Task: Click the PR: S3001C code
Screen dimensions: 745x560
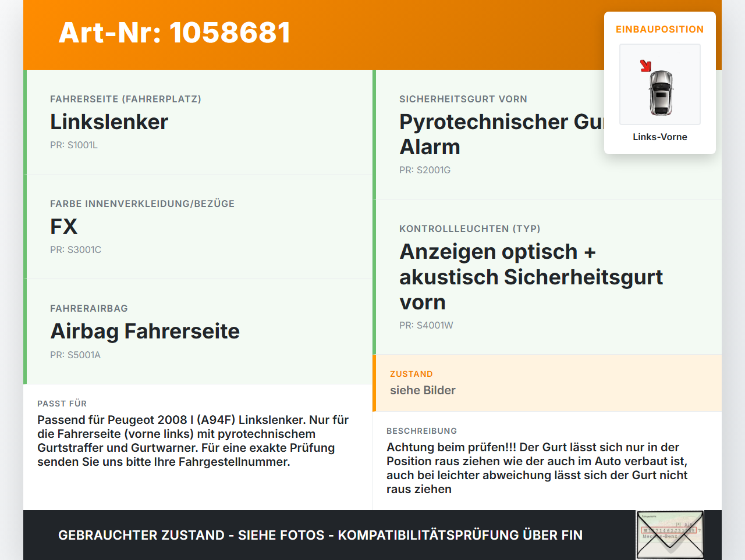Action: [x=76, y=249]
